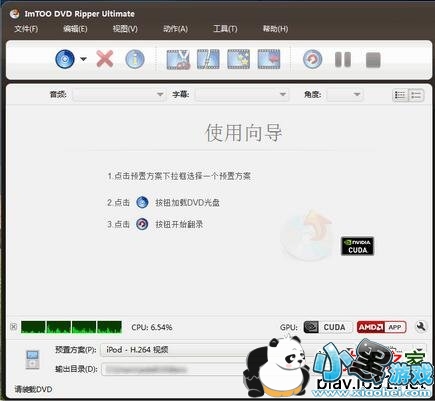This screenshot has height=401, width=435.
Task: Pause the ripping process
Action: [x=343, y=60]
